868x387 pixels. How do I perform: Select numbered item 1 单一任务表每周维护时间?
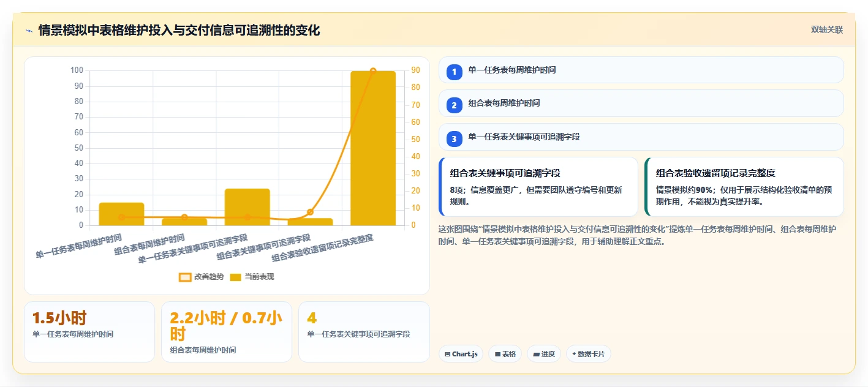[641, 70]
